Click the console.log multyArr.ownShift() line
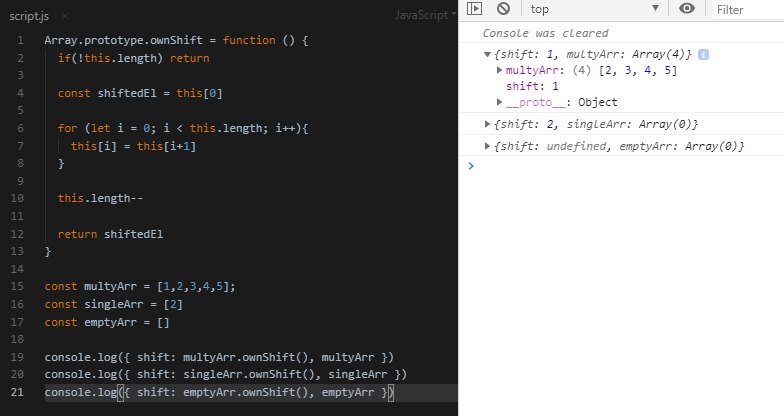 pos(219,357)
